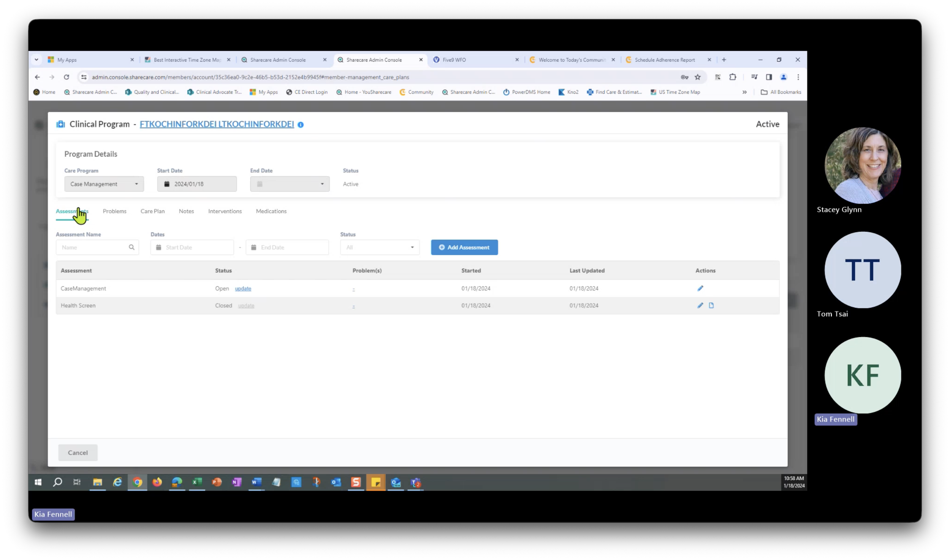Click the pencil edit icon for CaseManagement
The image size is (950, 560).
click(x=700, y=288)
